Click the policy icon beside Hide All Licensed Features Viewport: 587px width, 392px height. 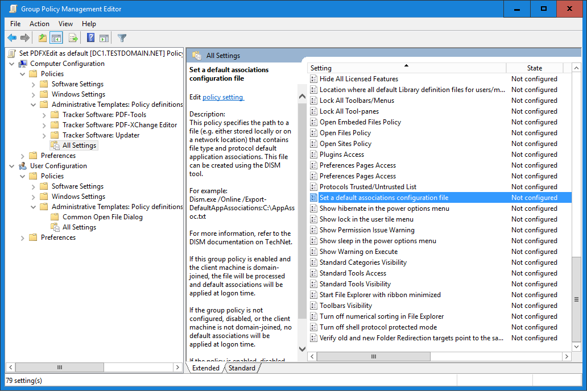tap(314, 79)
